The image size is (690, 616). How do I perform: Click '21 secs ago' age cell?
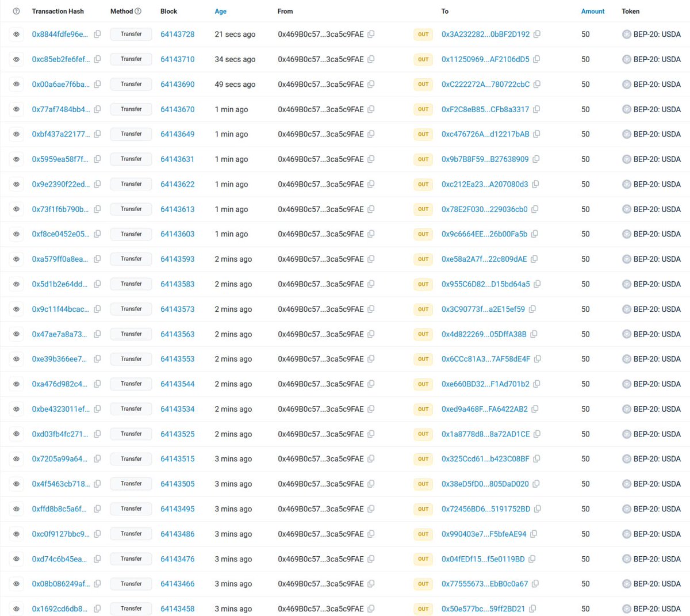point(235,35)
